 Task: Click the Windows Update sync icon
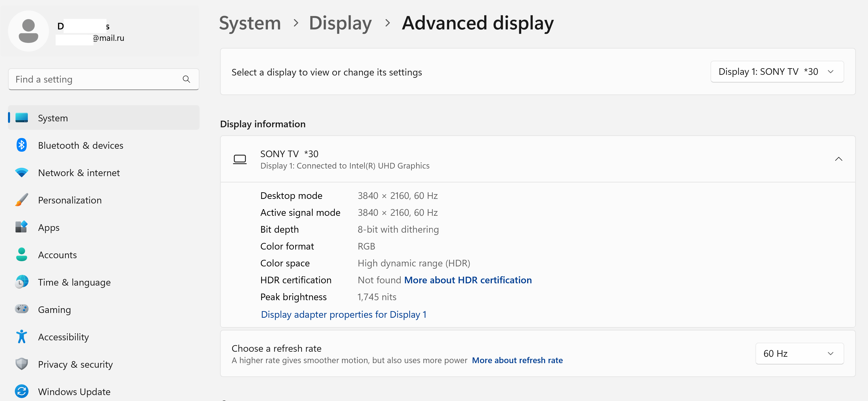(x=22, y=391)
